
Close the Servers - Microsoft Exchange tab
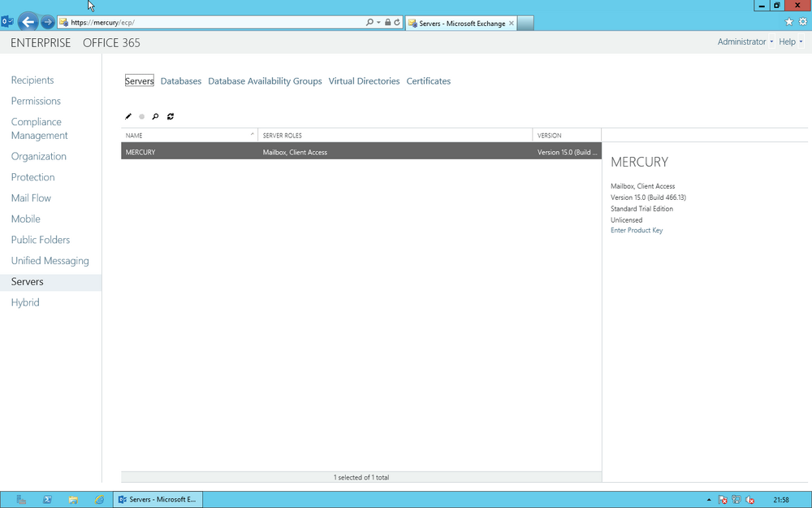[511, 24]
